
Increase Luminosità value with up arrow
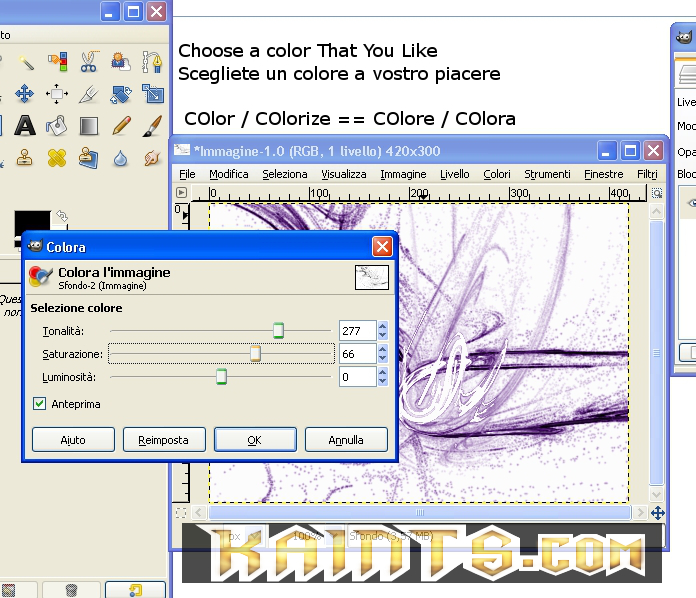pyautogui.click(x=383, y=372)
